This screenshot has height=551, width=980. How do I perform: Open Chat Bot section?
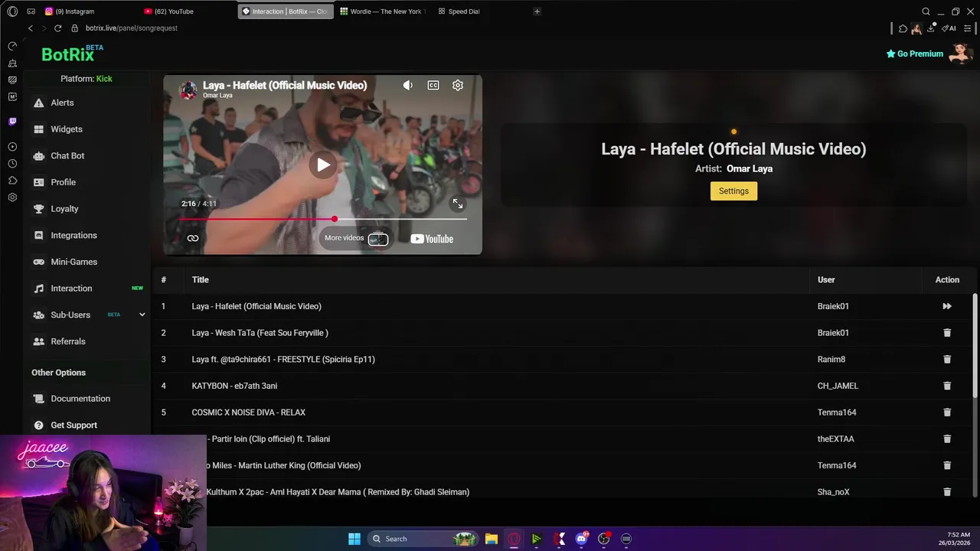tap(67, 155)
